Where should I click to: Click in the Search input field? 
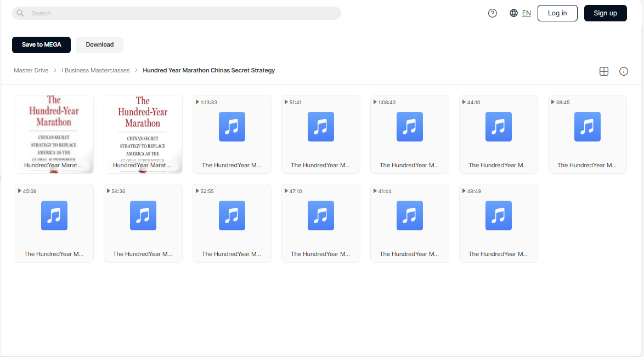tap(177, 13)
